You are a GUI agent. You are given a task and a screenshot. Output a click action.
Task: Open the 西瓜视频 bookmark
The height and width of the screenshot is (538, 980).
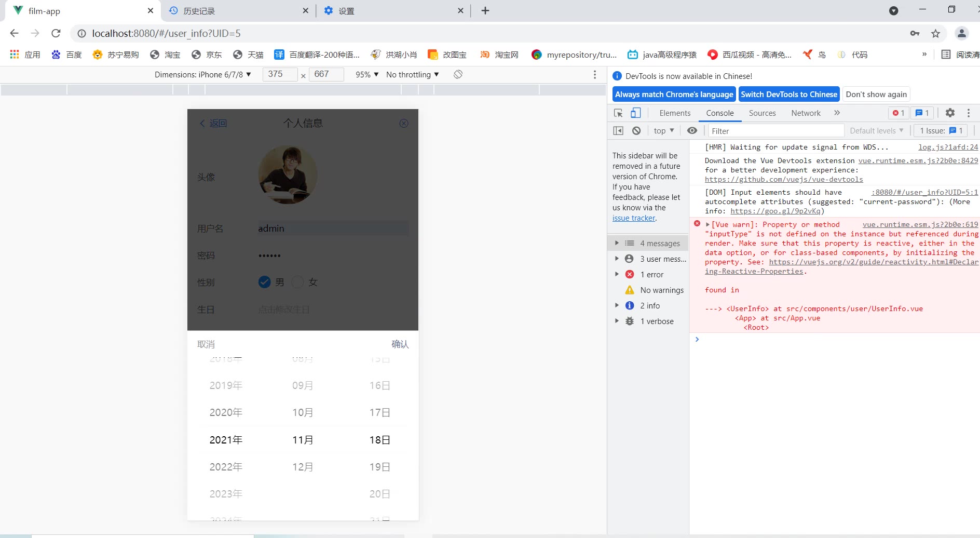pyautogui.click(x=750, y=55)
